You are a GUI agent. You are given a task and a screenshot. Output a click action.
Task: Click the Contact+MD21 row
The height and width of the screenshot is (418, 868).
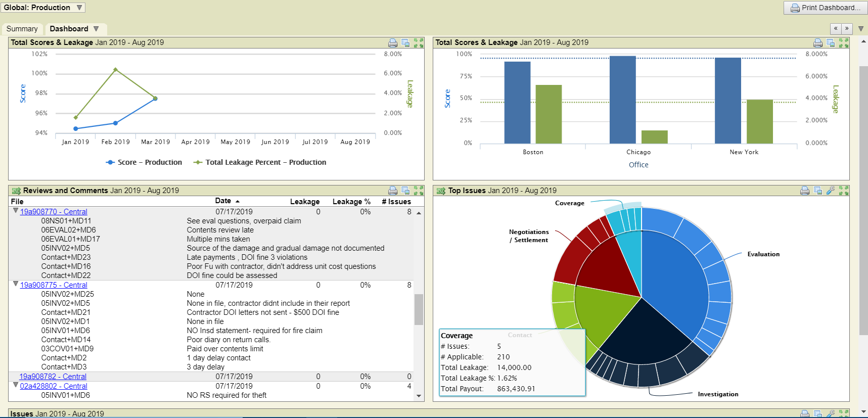coord(211,312)
